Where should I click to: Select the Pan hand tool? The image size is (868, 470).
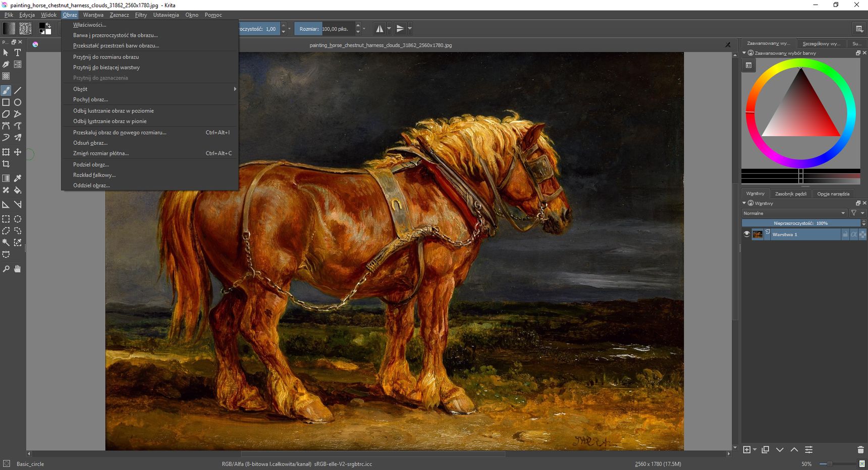18,269
